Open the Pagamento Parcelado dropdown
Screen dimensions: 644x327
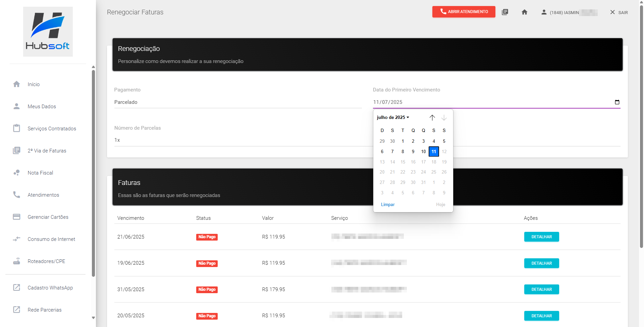pyautogui.click(x=238, y=102)
